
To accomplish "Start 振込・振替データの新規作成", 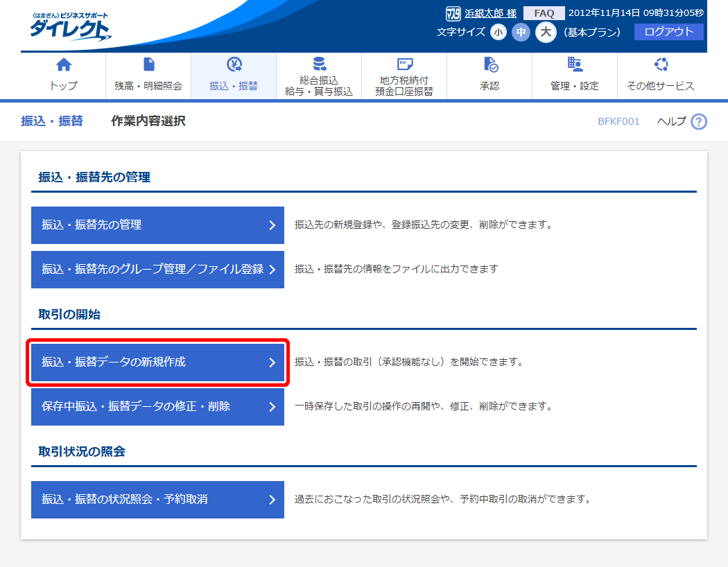I will point(157,363).
